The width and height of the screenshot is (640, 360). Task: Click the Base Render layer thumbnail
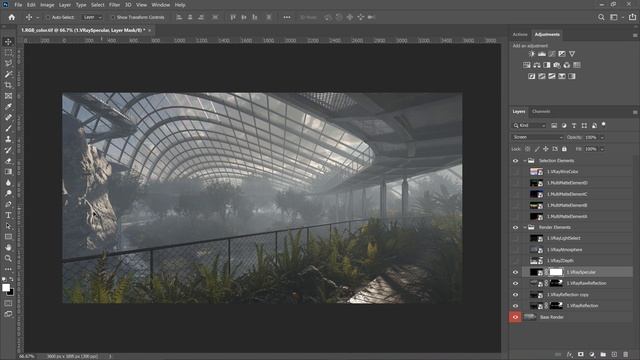click(530, 317)
